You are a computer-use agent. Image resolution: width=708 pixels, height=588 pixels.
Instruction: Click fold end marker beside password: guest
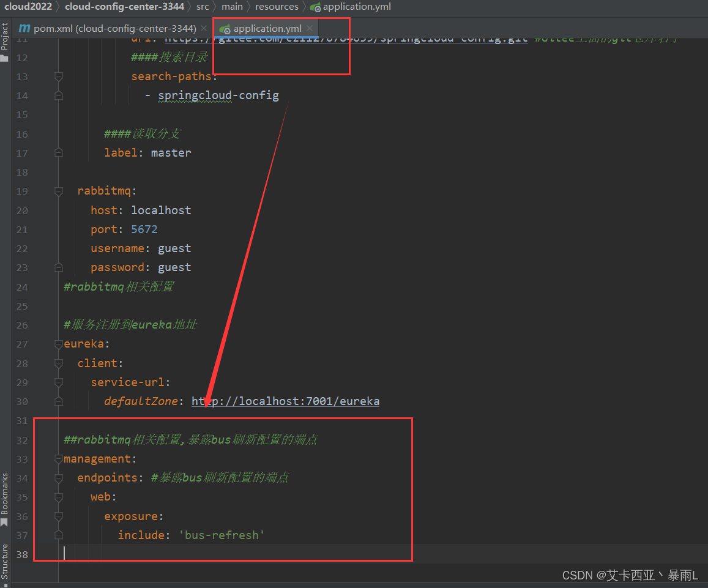click(x=58, y=267)
